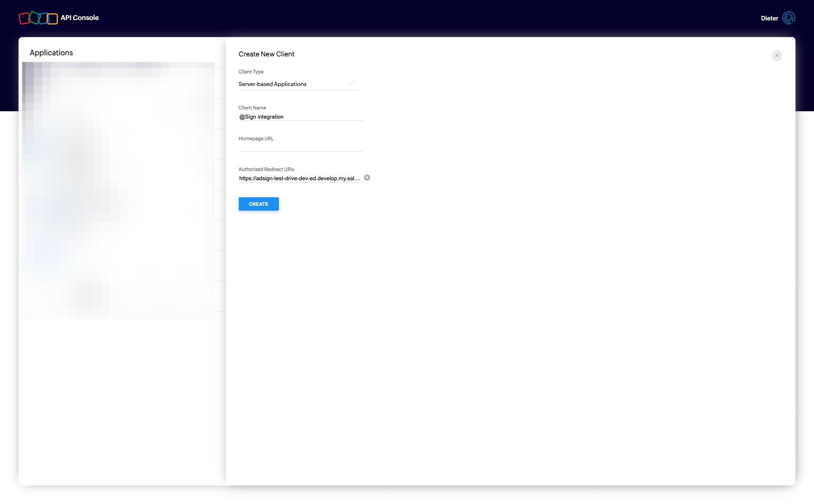This screenshot has height=504, width=814.
Task: Click the empty Homepage URL field
Action: pos(300,147)
